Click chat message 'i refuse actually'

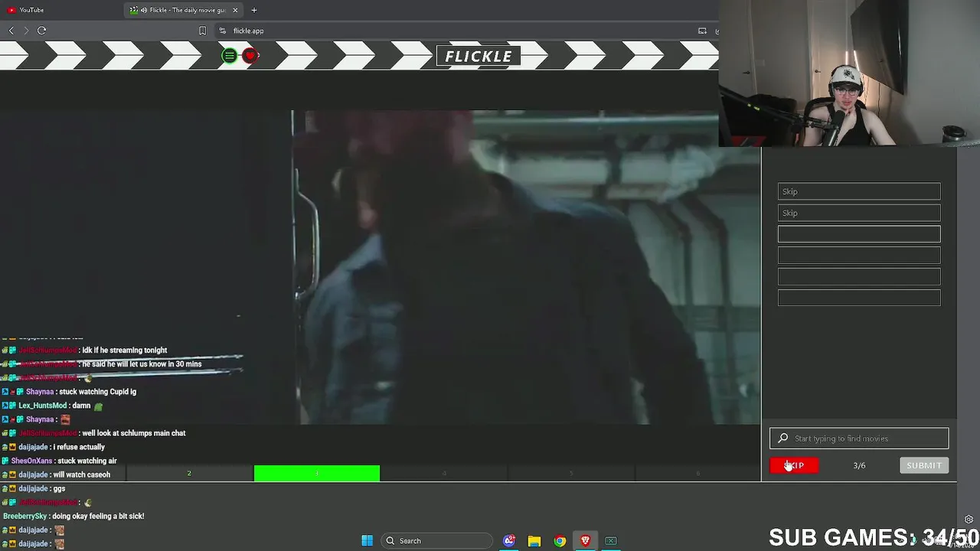click(79, 447)
